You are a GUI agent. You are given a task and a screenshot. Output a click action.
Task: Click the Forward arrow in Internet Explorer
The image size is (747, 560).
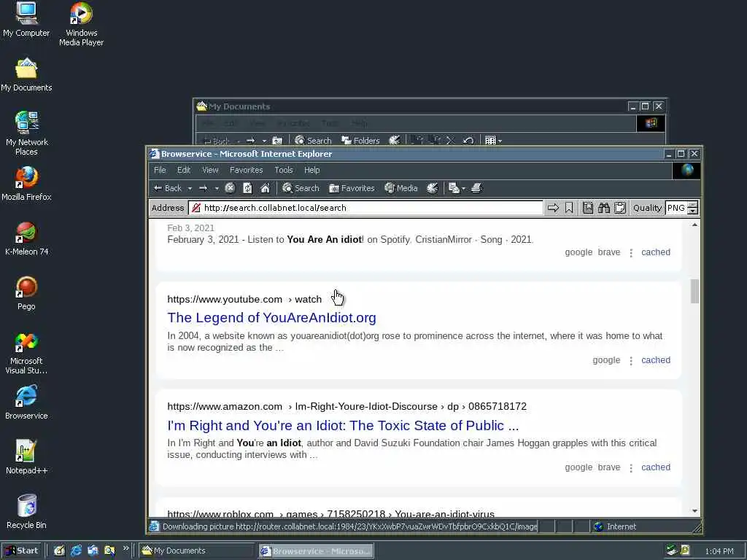tap(203, 188)
